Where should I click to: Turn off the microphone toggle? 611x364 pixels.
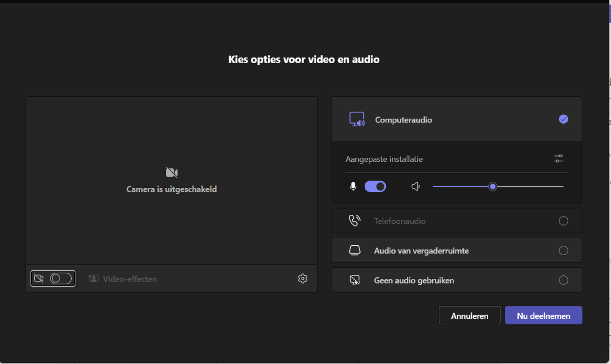375,186
